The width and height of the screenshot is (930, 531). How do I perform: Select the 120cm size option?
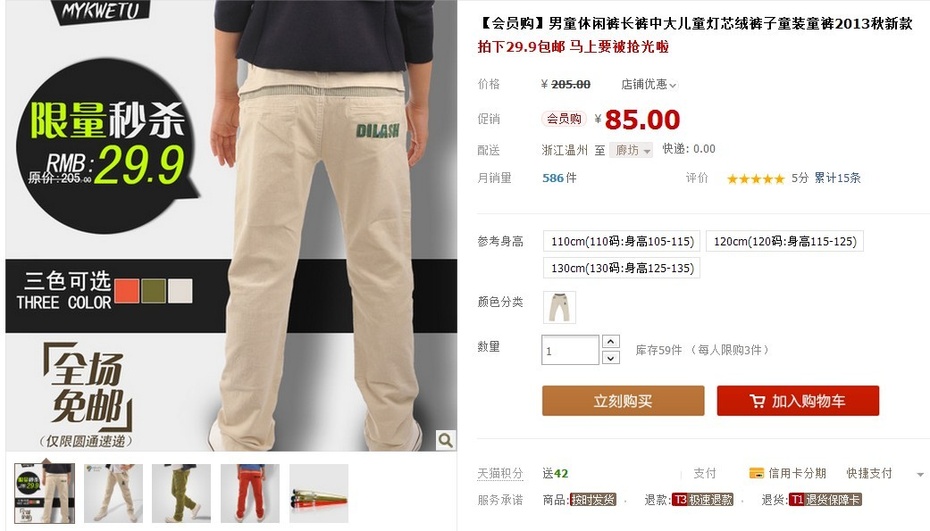click(x=785, y=241)
